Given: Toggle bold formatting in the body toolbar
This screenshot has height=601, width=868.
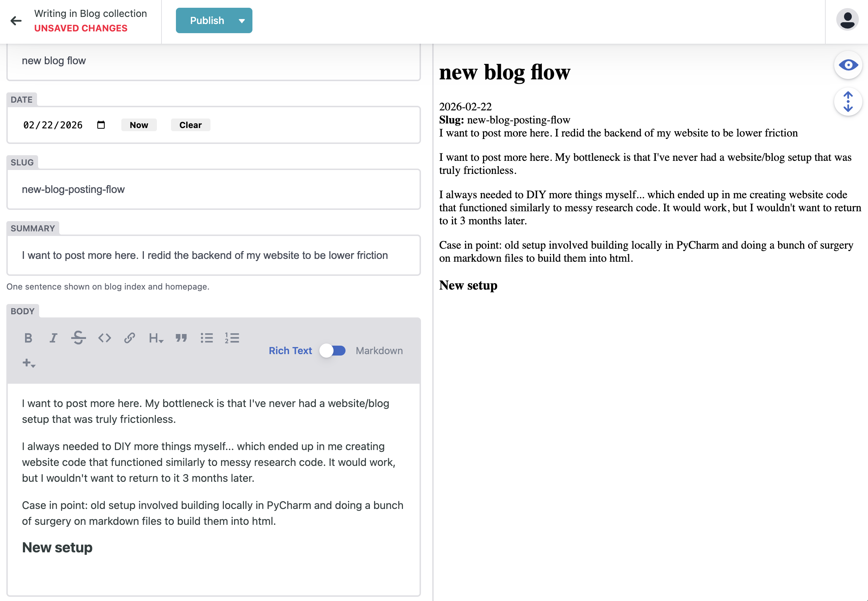Looking at the screenshot, I should click(x=28, y=338).
